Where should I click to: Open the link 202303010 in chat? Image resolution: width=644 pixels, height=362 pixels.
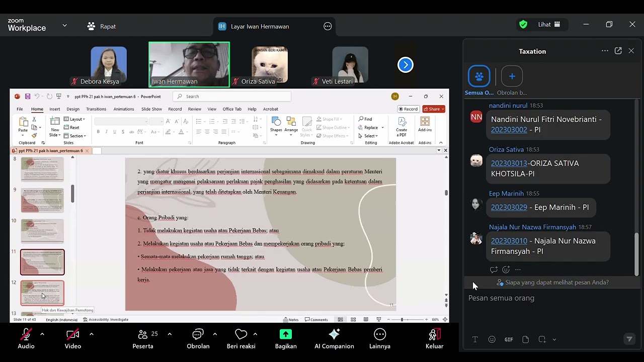pyautogui.click(x=509, y=241)
